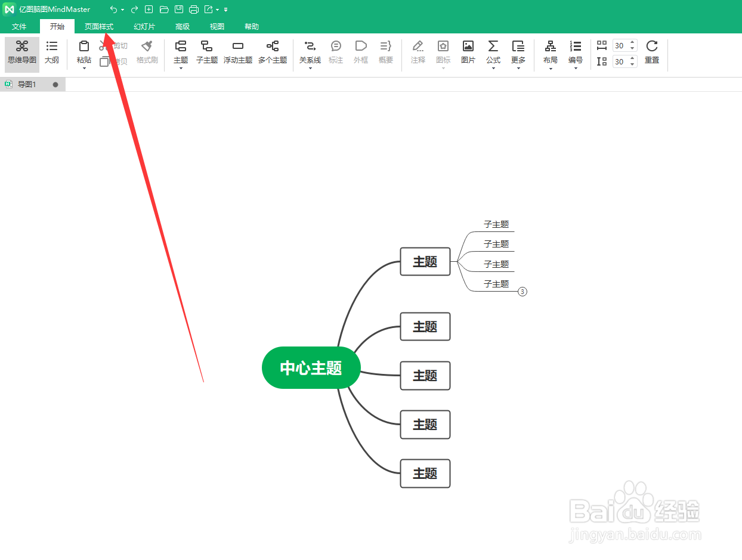
Task: Click the 拷贝 copy button
Action: coord(114,61)
